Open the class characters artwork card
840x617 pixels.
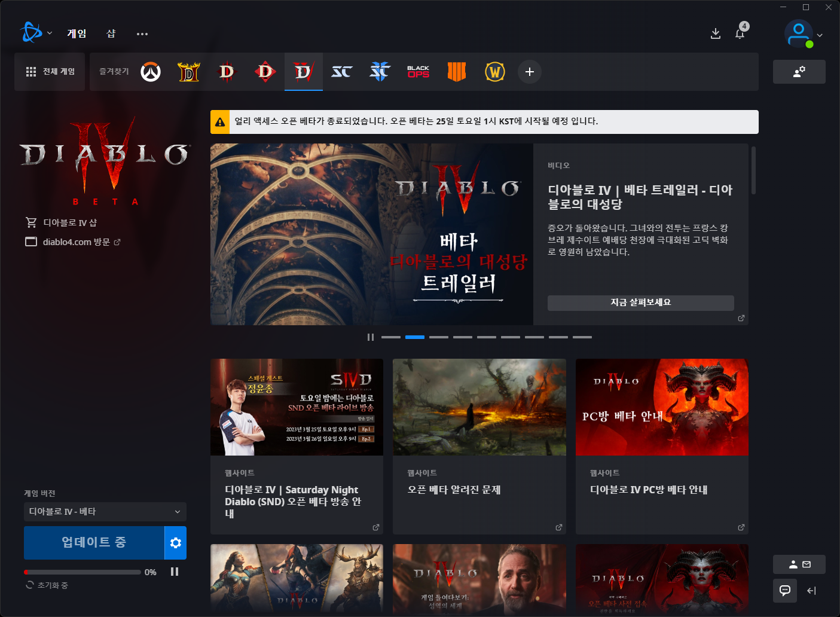[x=297, y=579]
